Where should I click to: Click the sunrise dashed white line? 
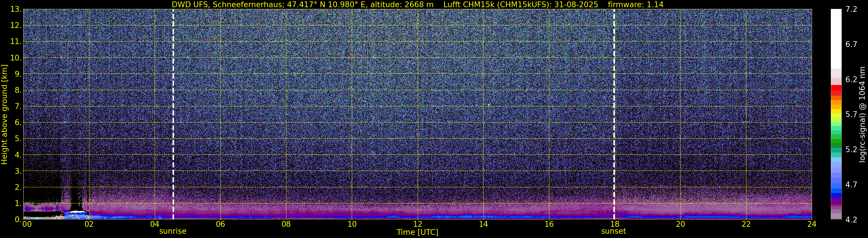click(x=173, y=114)
